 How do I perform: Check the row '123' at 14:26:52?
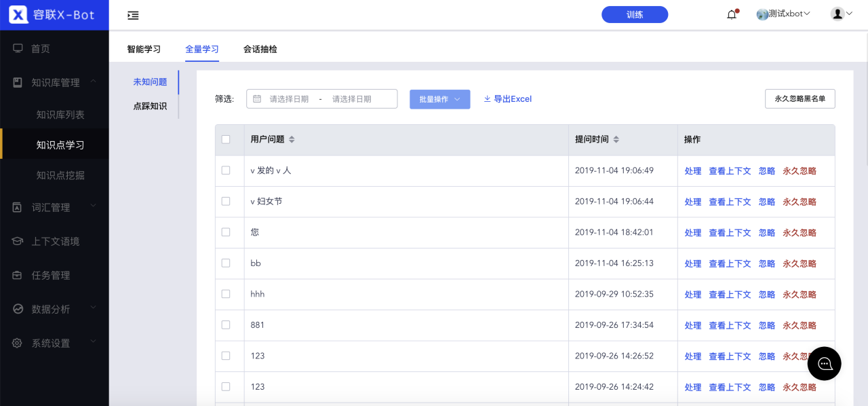tap(226, 355)
